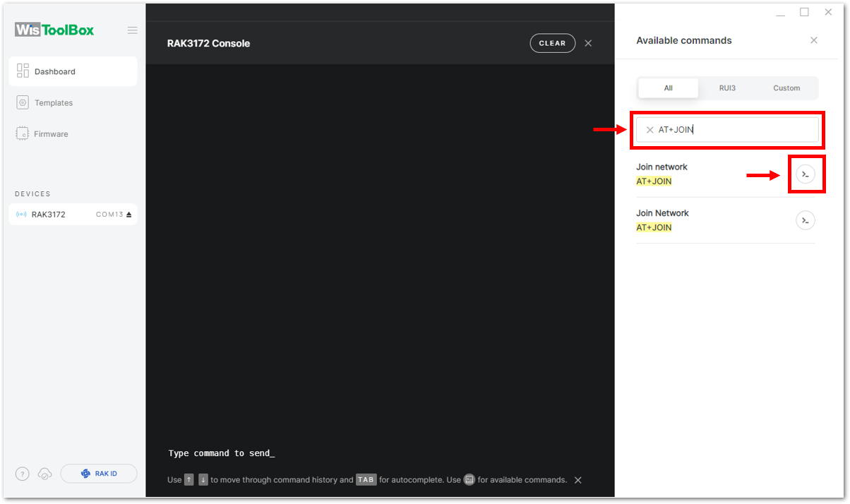Click the available commands icon in hint
This screenshot has width=850, height=504.
tap(469, 480)
